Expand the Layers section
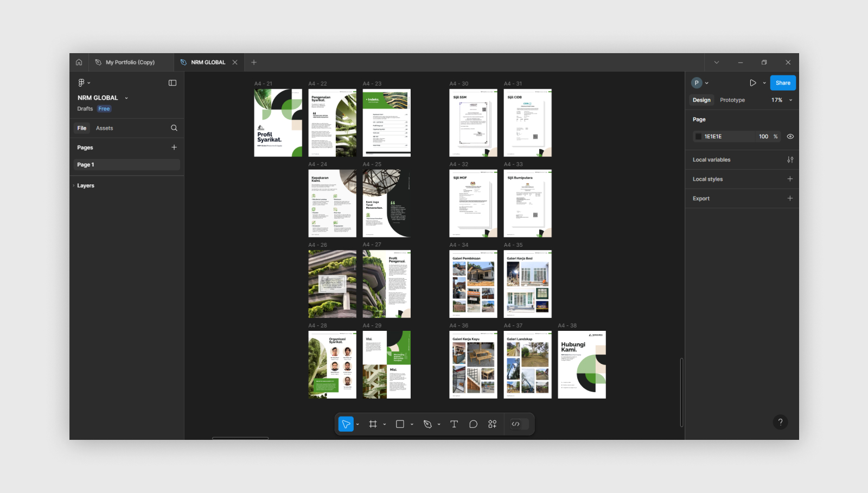This screenshot has height=493, width=868. [85, 185]
